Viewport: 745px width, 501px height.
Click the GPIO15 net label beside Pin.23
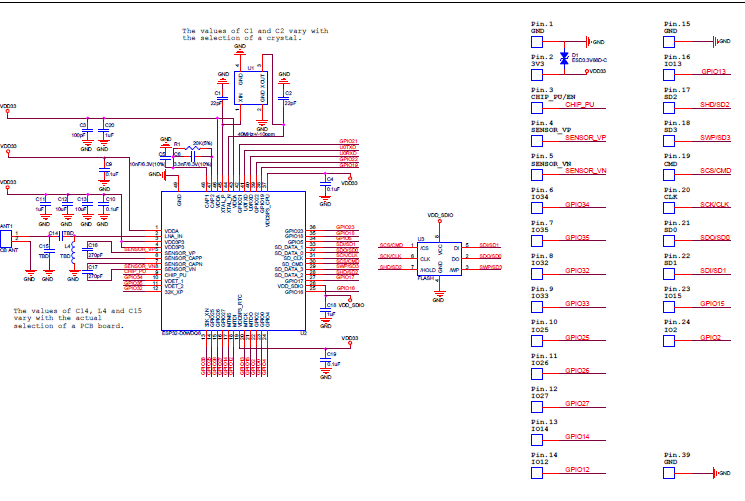(x=712, y=303)
